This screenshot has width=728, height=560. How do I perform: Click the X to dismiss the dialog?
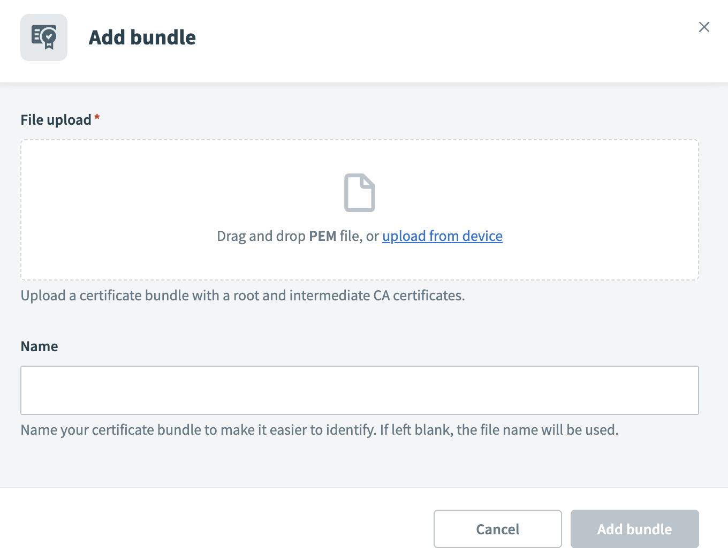pyautogui.click(x=704, y=27)
